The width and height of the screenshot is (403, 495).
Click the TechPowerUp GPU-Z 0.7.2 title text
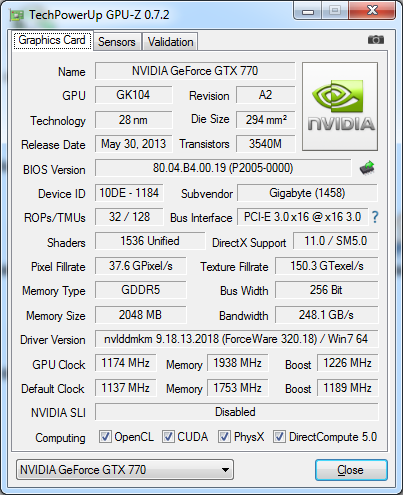coord(99,15)
